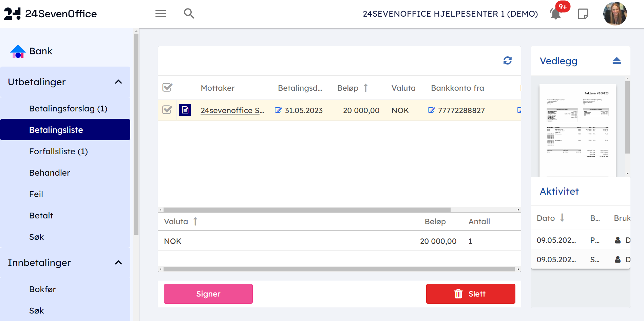This screenshot has height=321, width=644.
Task: Collapse the Utbetalinger section
Action: 118,82
